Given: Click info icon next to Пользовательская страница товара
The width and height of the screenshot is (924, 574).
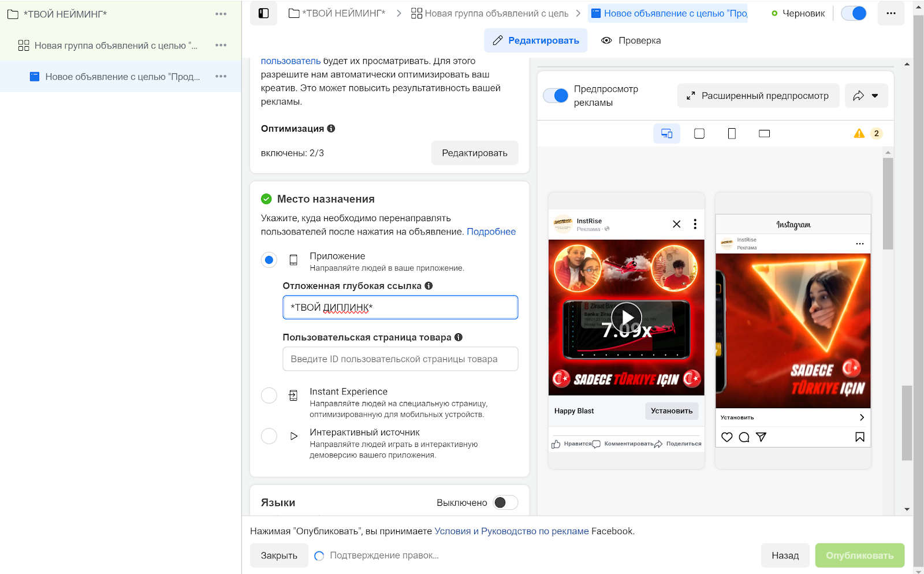Looking at the screenshot, I should click(459, 337).
